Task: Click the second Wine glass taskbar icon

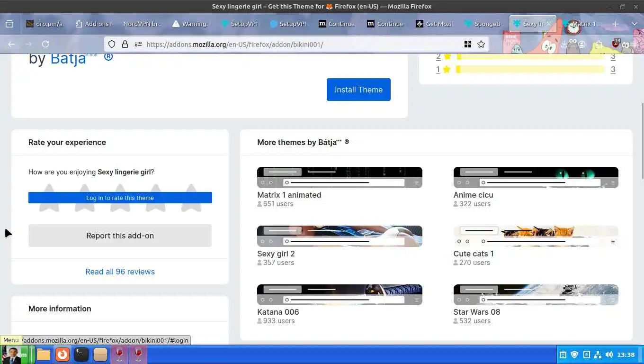Action: click(x=138, y=355)
